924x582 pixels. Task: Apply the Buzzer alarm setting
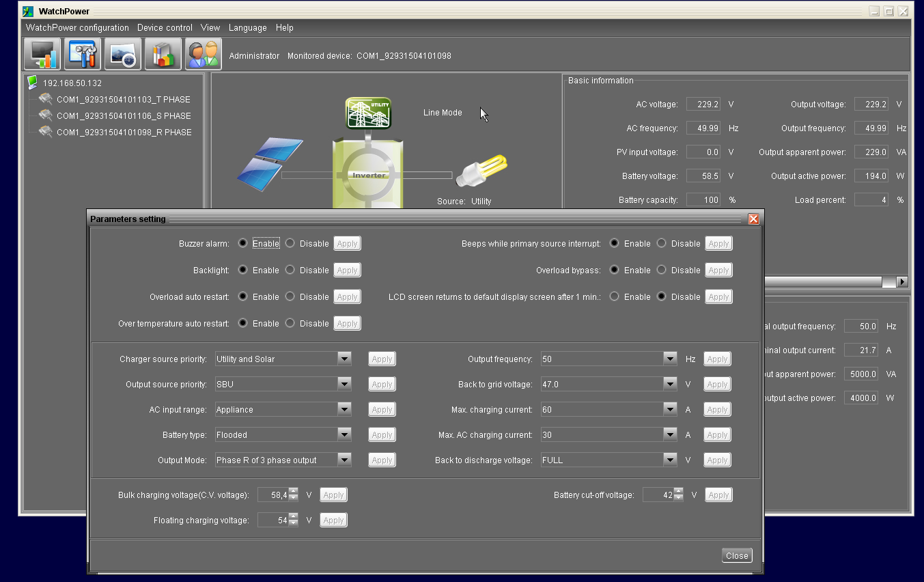(x=347, y=243)
